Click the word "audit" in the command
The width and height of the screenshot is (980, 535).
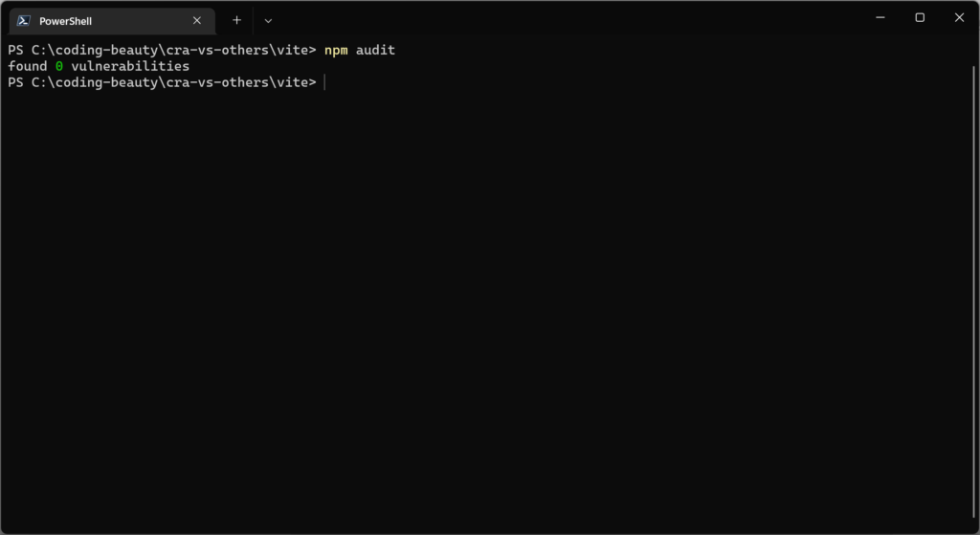(x=375, y=50)
